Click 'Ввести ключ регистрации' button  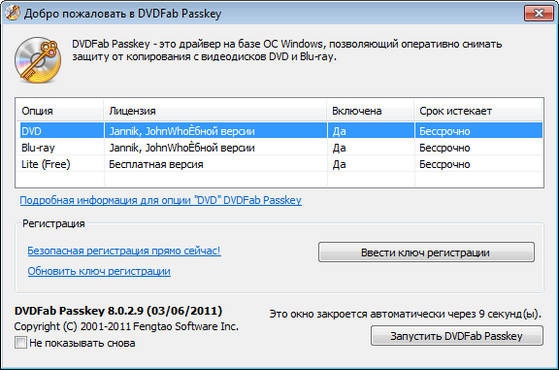coord(426,252)
